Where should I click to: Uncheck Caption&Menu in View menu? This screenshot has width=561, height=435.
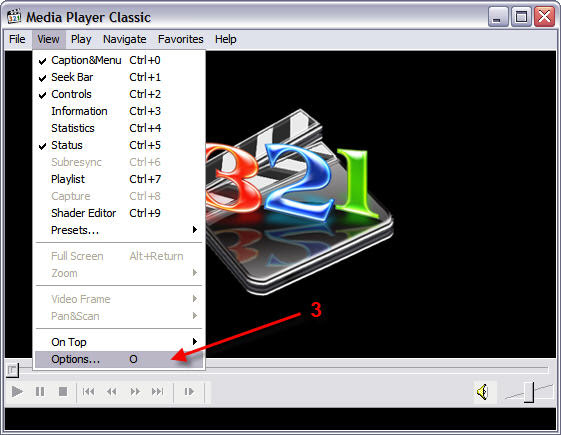[x=119, y=60]
